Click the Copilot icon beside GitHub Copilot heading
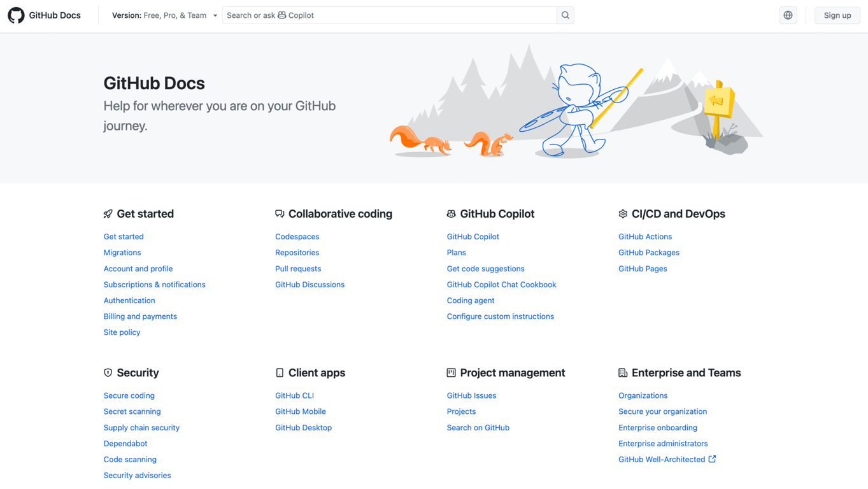This screenshot has width=868, height=489. 451,213
